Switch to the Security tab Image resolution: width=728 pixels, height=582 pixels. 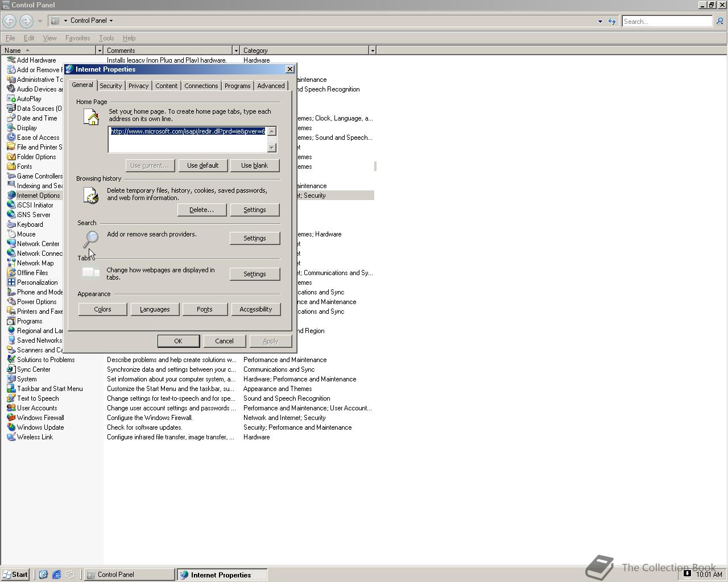coord(110,86)
